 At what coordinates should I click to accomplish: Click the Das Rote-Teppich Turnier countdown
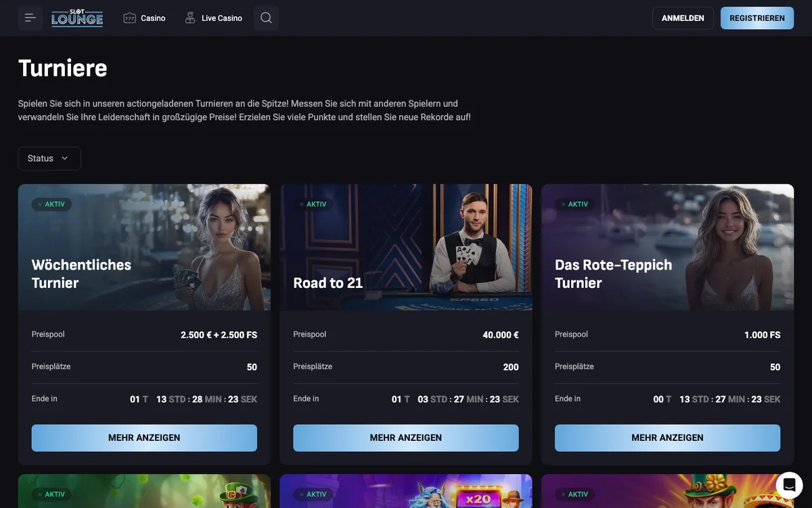point(717,399)
